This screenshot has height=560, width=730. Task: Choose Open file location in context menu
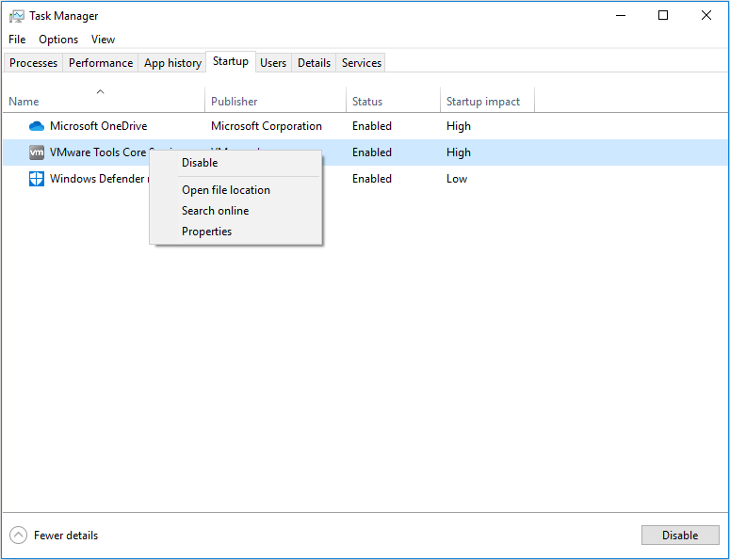(235, 190)
